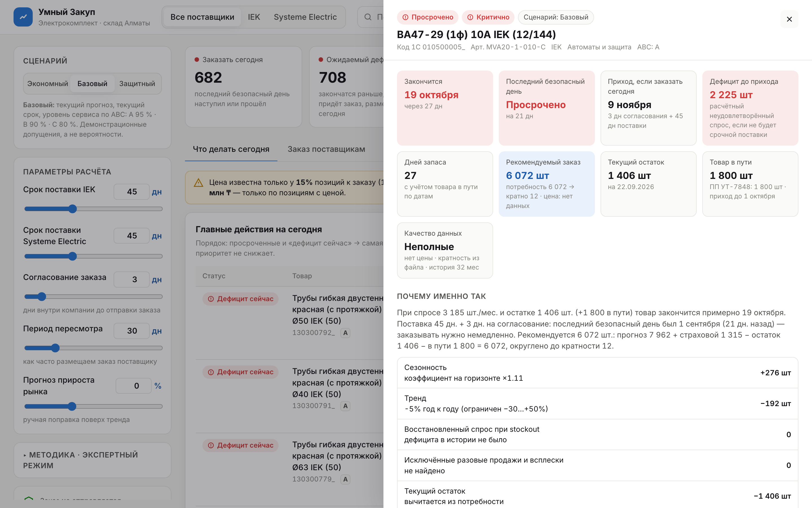Filter by IEK supplier
The width and height of the screenshot is (812, 508).
(x=254, y=17)
